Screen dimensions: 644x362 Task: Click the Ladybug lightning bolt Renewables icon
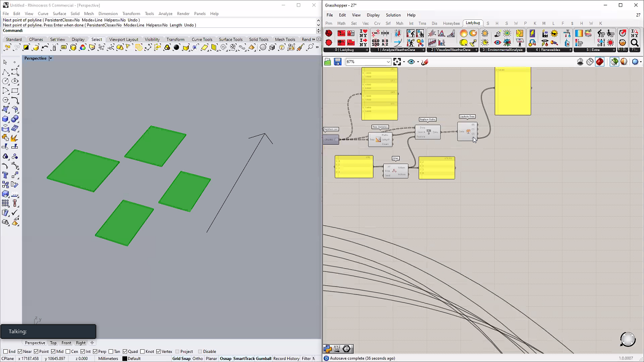532,34
